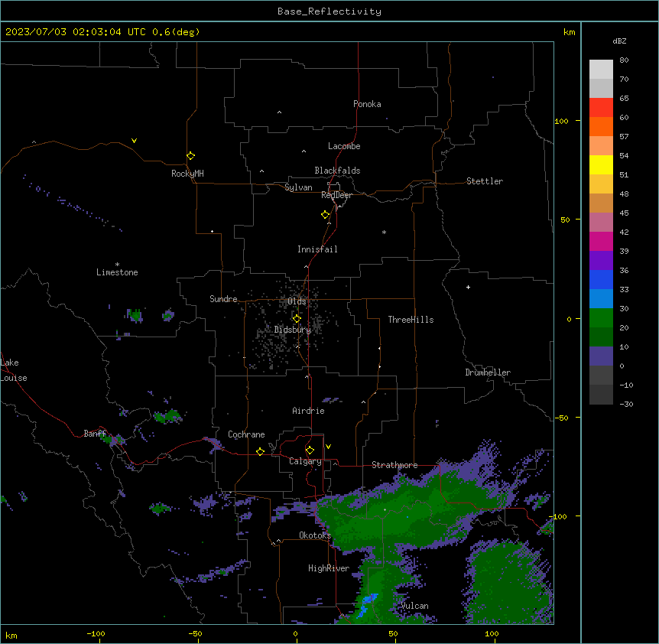Click the yellow diamond marker below Cochrane

pyautogui.click(x=260, y=451)
